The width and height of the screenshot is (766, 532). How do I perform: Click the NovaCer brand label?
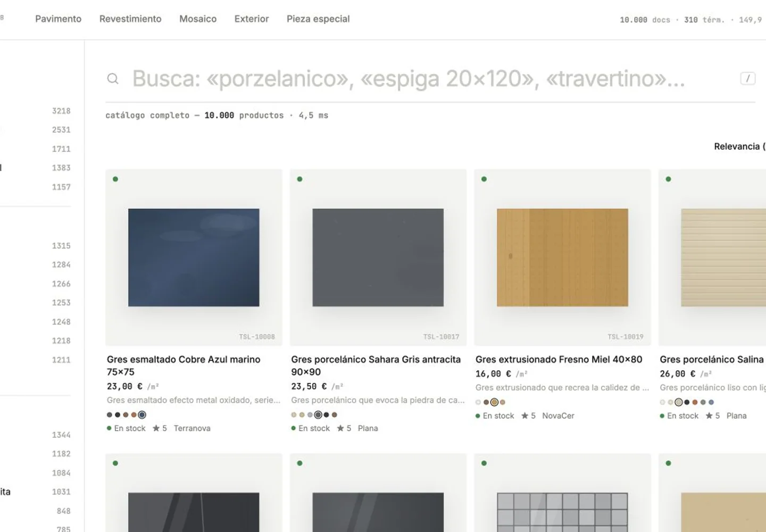pos(558,415)
